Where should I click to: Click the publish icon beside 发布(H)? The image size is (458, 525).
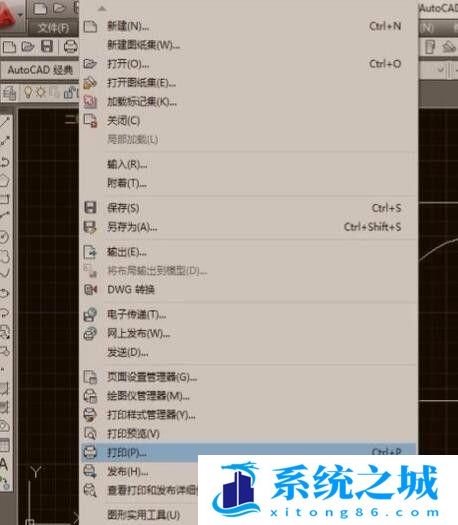(90, 472)
